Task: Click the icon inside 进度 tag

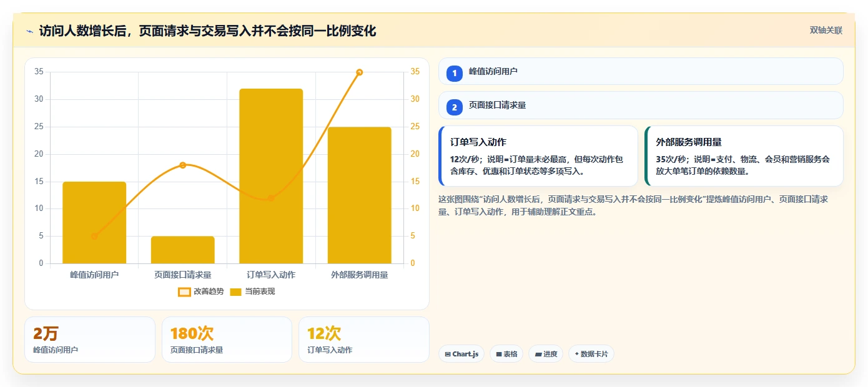Action: pyautogui.click(x=538, y=354)
